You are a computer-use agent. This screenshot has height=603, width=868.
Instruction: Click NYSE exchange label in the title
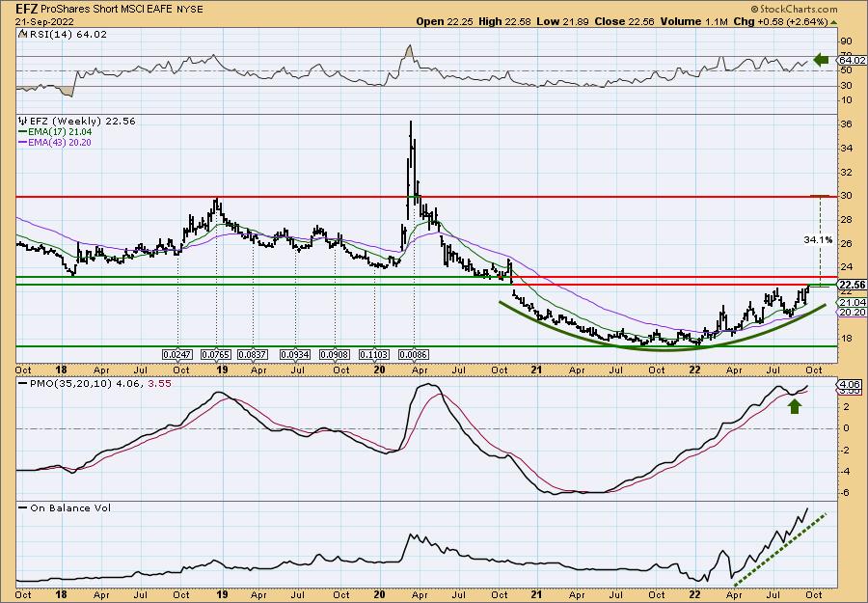[190, 10]
